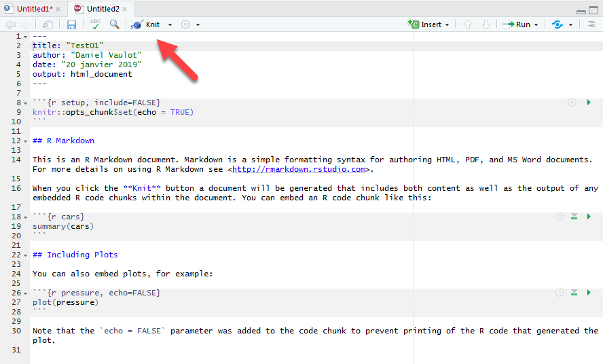Go to the next section/chunk arrow
Screen dimensions: 603x364
point(486,24)
